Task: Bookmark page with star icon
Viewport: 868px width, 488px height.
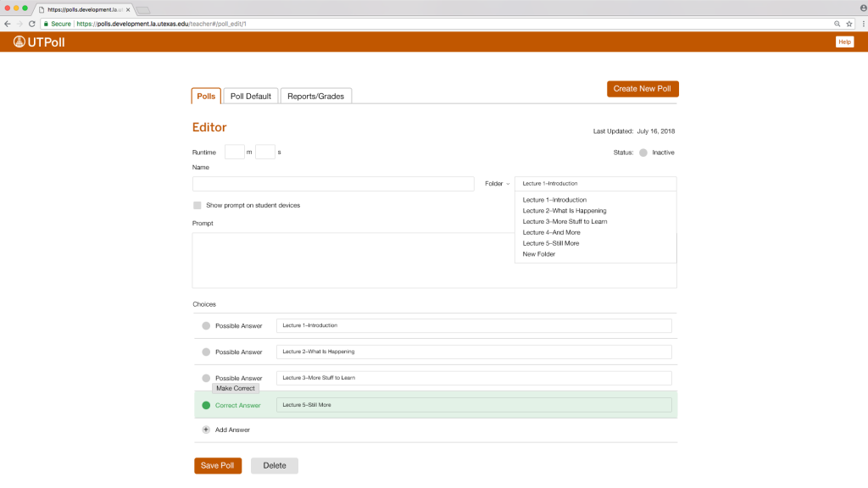Action: point(849,24)
